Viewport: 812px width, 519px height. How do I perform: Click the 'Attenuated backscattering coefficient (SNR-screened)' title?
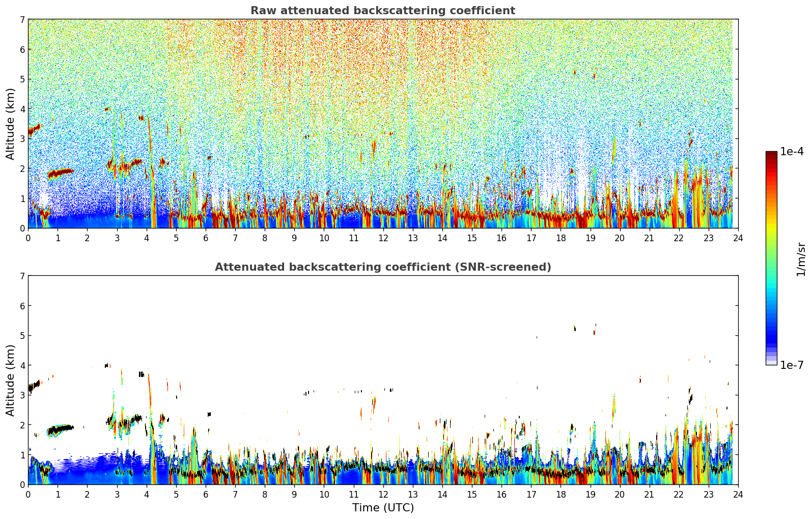(x=383, y=267)
